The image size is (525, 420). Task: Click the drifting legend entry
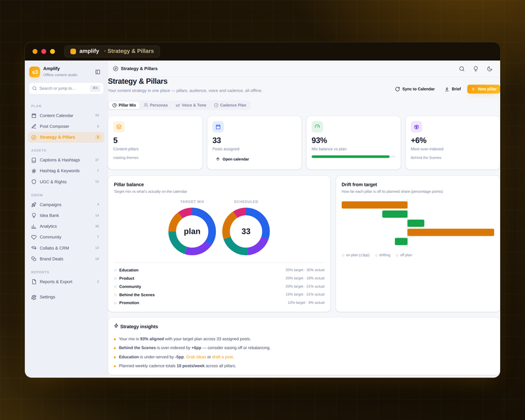tap(383, 255)
